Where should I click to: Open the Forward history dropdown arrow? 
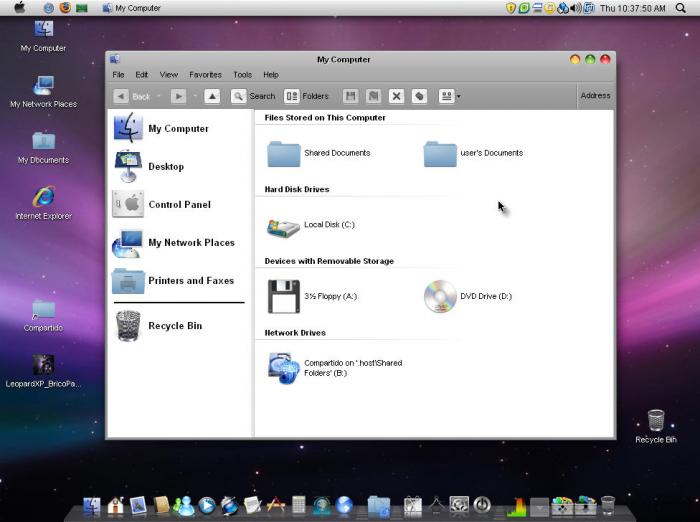pyautogui.click(x=195, y=96)
